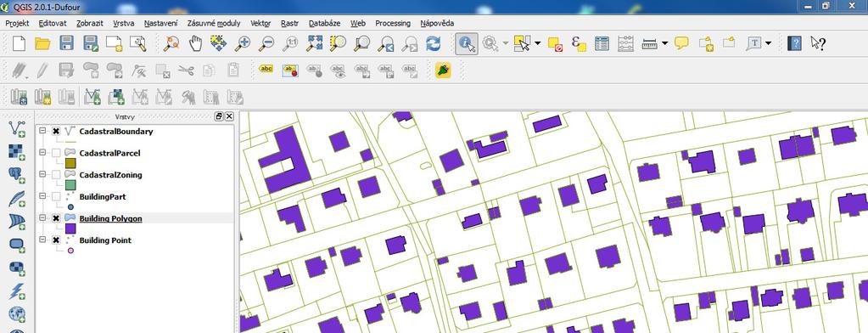Enable the BuildingPart layer checkbox

point(56,196)
